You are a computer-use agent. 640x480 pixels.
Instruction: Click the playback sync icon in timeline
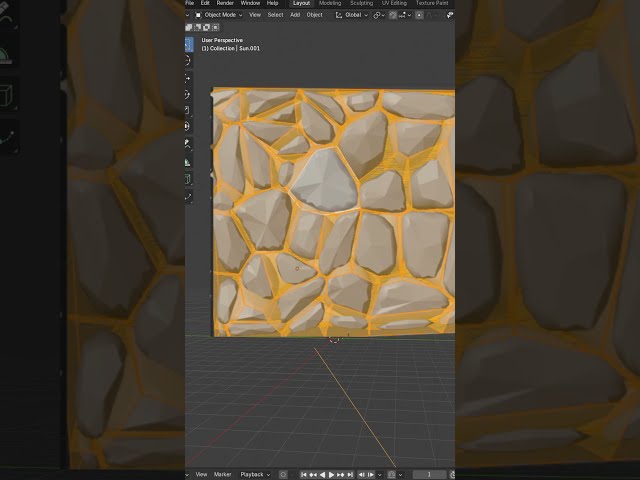coord(391,475)
